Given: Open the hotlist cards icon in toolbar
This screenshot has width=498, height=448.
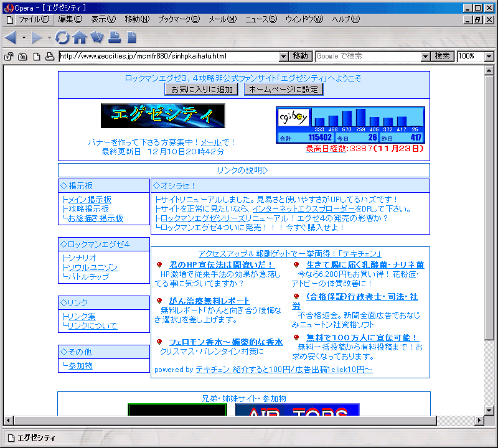Looking at the screenshot, I should point(97,37).
